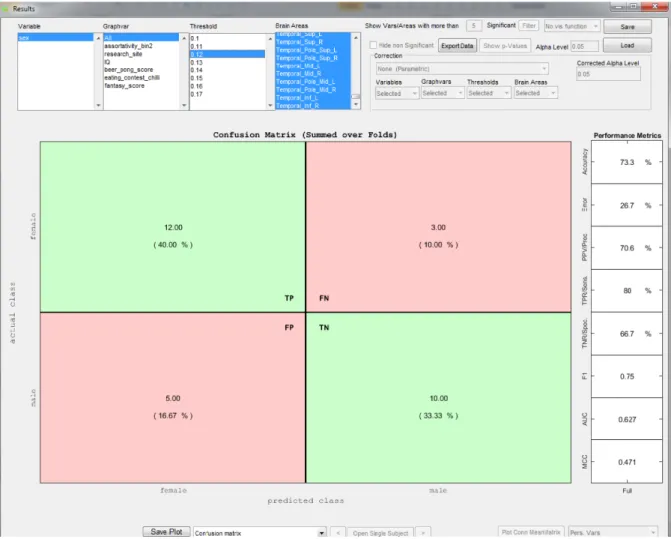Select 'sex' in the Variable list
671x539 pixels.
pos(56,38)
